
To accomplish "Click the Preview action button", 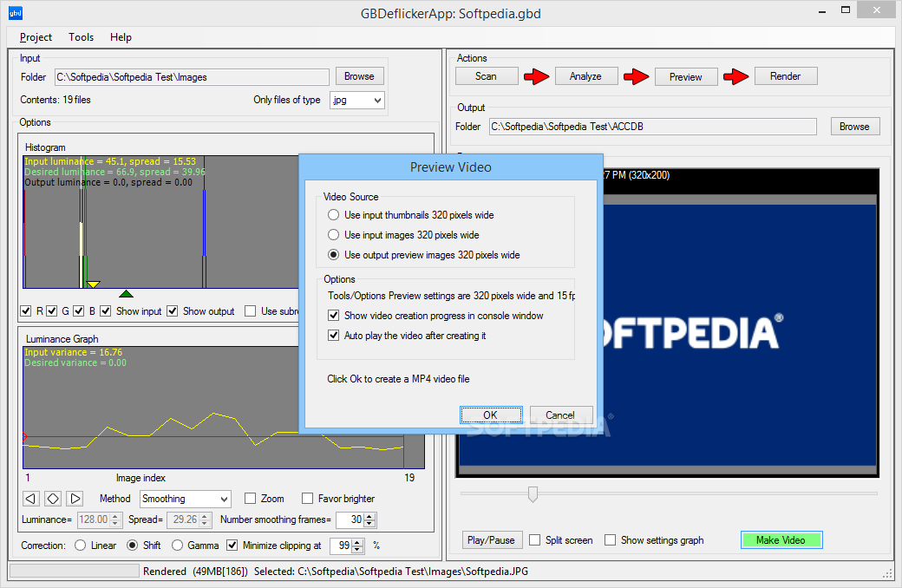I will (x=686, y=77).
